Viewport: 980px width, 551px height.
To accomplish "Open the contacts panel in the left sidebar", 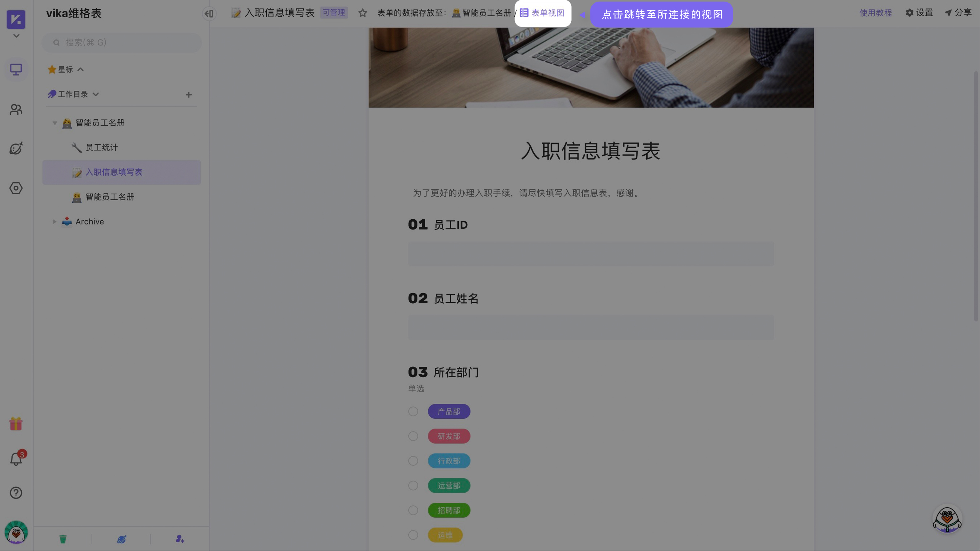I will pos(16,110).
